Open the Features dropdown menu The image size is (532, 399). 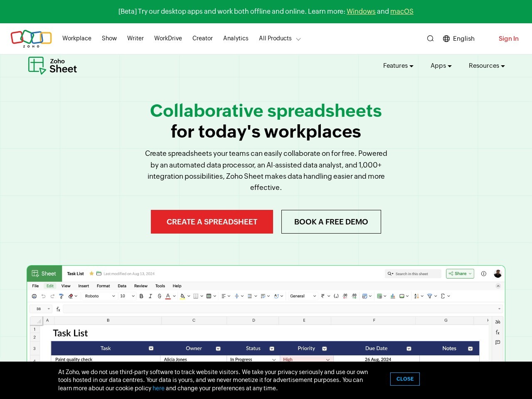point(398,66)
